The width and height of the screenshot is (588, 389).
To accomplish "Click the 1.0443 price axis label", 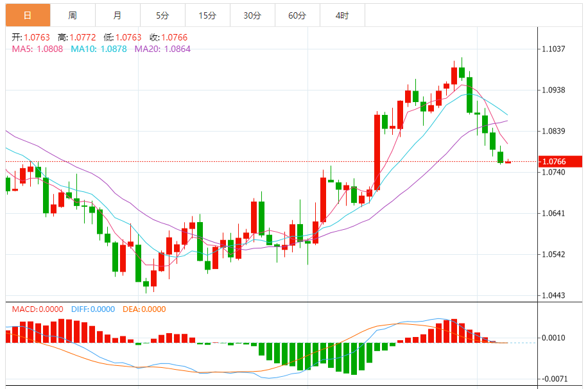I will 553,295.
